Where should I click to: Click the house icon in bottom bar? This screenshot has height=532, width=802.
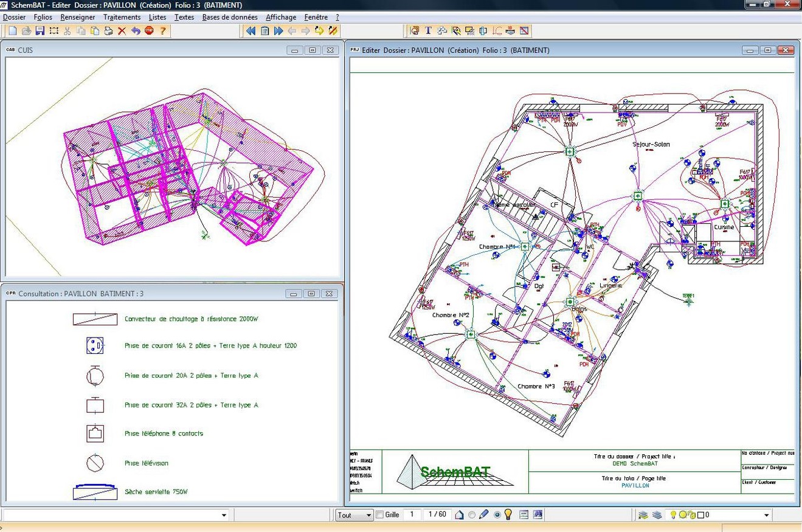click(x=460, y=515)
